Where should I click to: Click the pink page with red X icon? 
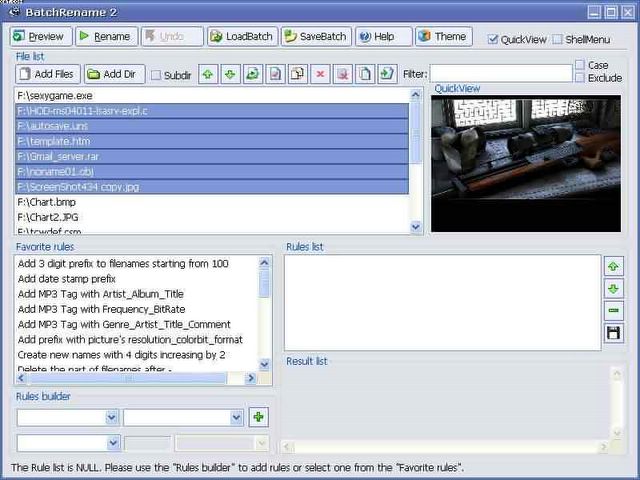coord(343,74)
